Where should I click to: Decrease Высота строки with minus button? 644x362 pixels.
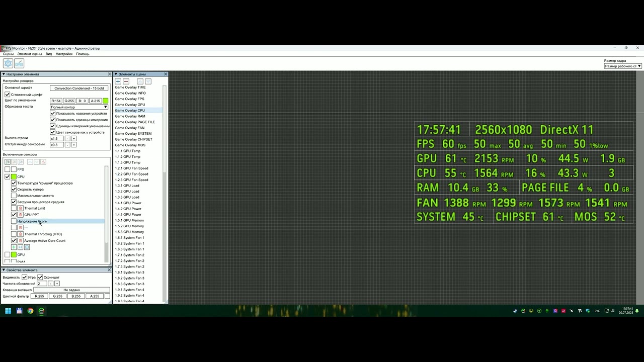(x=67, y=139)
